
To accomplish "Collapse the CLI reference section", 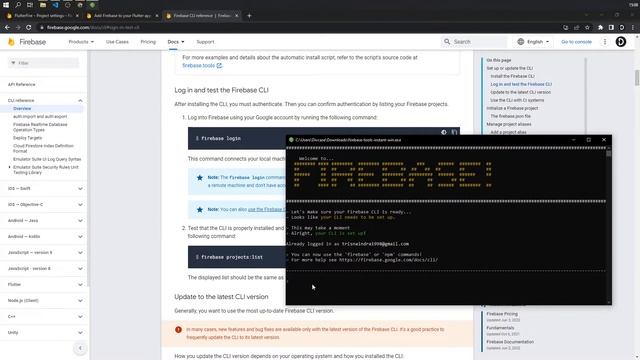I will 80,100.
